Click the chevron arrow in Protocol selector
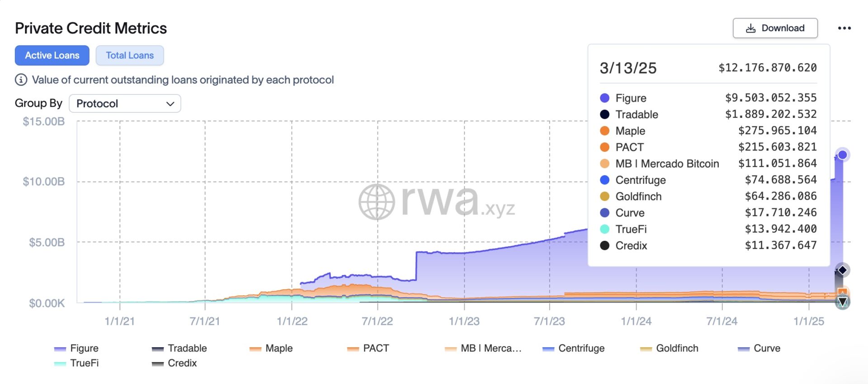Image resolution: width=868 pixels, height=384 pixels. pyautogui.click(x=170, y=104)
